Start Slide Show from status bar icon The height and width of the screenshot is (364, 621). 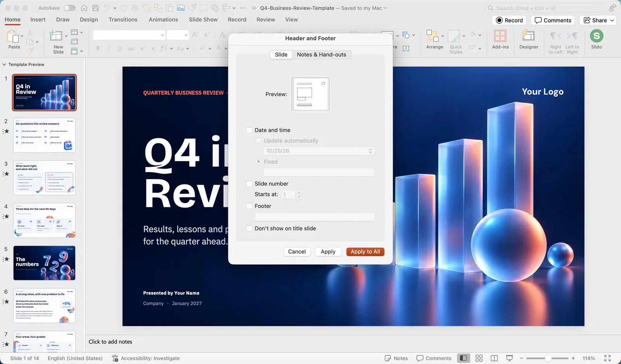pyautogui.click(x=510, y=358)
